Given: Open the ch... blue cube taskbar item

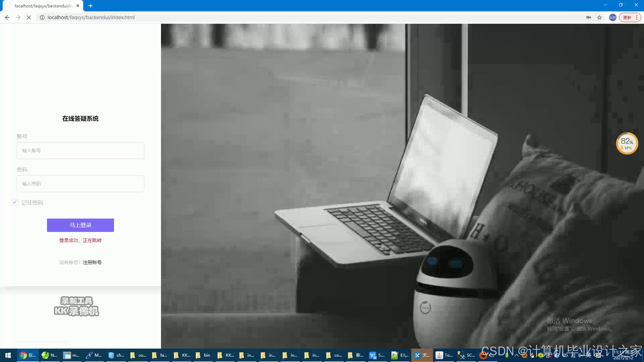Looking at the screenshot, I should tap(116, 355).
